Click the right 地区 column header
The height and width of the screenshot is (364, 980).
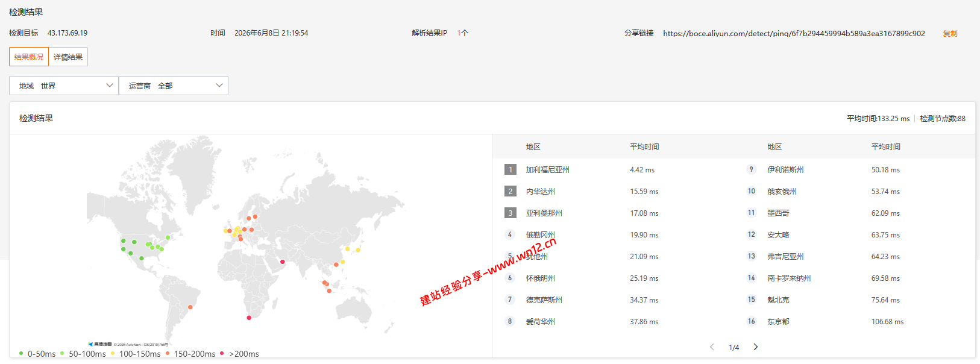[774, 147]
